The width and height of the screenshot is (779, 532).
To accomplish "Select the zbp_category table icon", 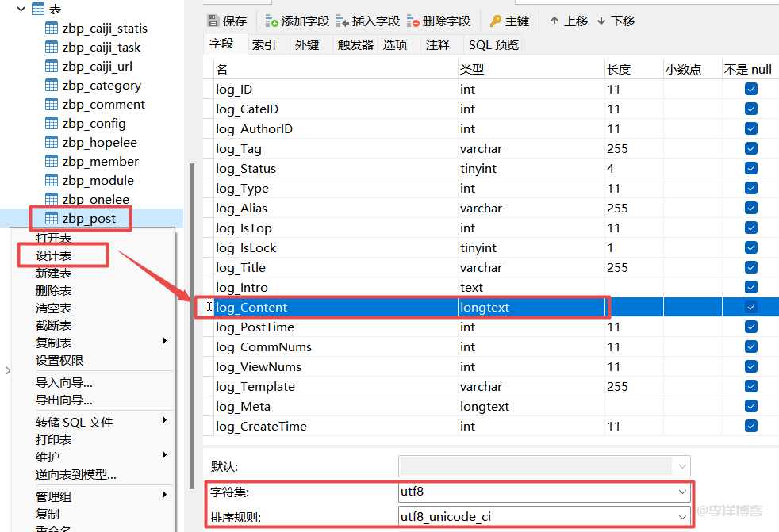I will pos(52,86).
